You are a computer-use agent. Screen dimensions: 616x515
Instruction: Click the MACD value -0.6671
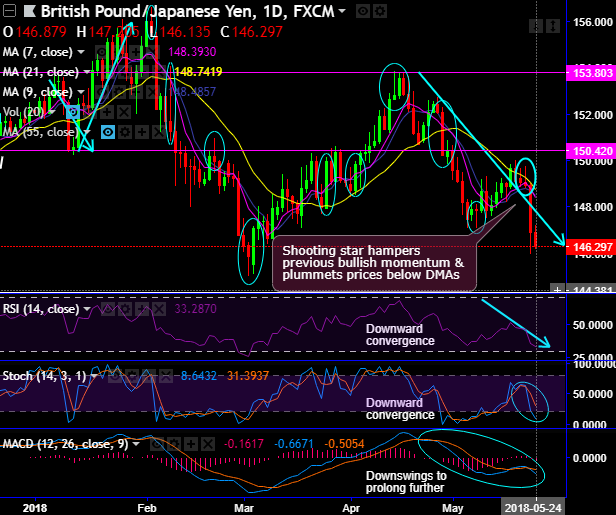pyautogui.click(x=294, y=444)
